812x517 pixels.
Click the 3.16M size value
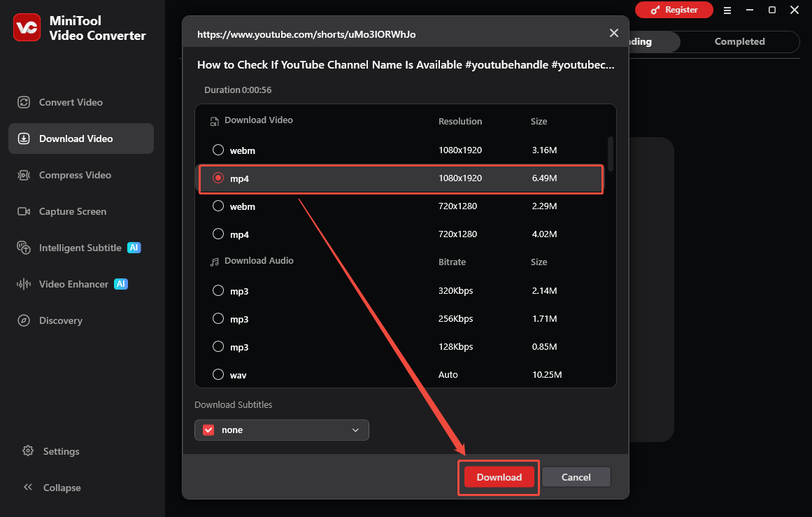544,150
